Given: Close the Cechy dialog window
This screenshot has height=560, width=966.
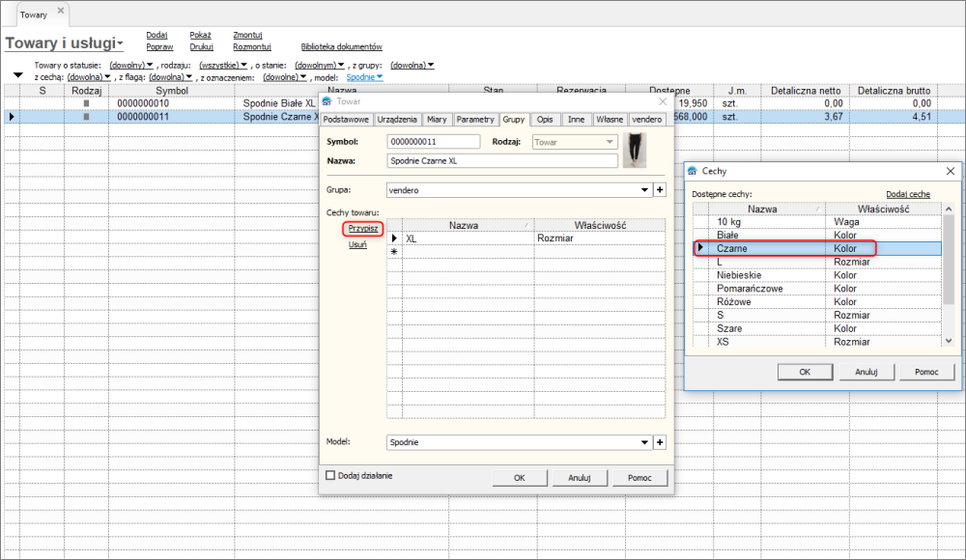Looking at the screenshot, I should click(950, 171).
